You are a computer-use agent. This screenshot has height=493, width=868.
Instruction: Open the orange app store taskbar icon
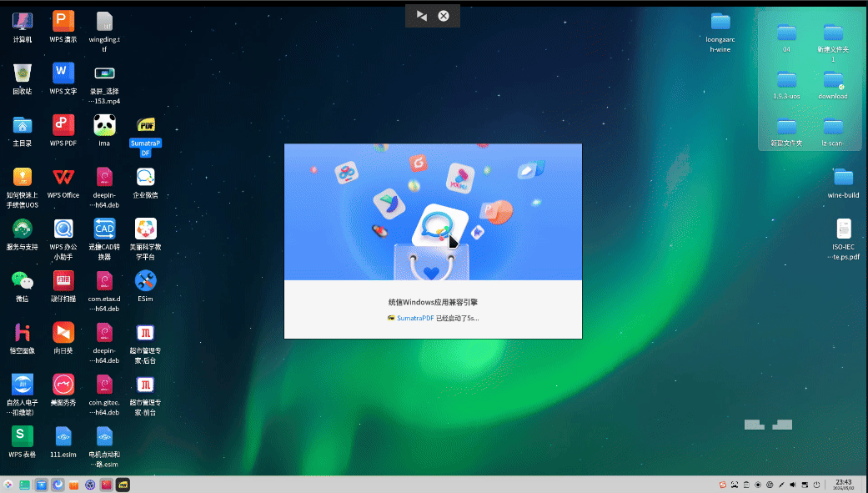tap(73, 485)
